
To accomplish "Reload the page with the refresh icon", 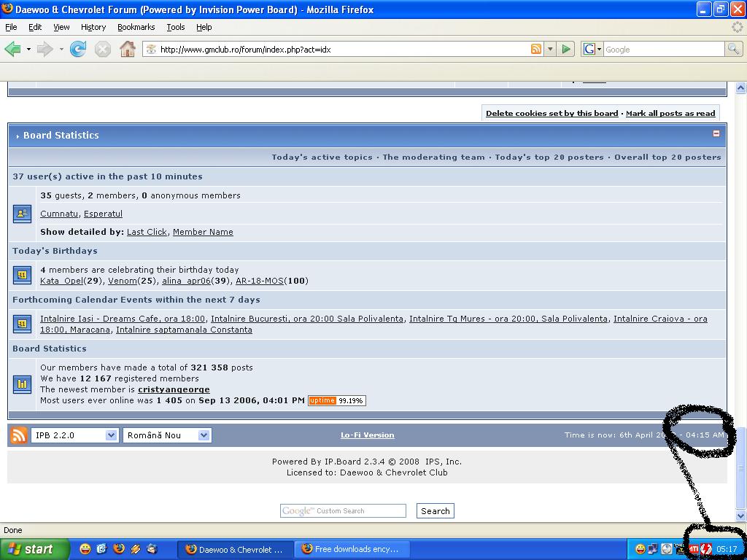I will click(x=78, y=49).
